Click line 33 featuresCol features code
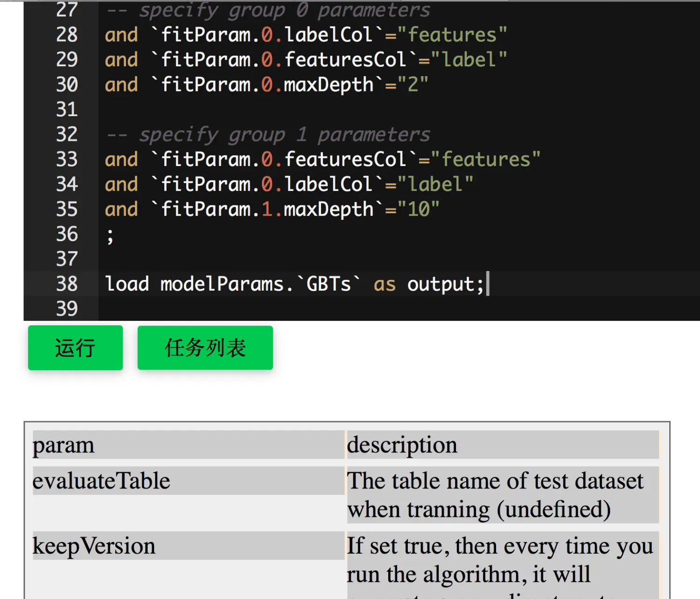 322,160
